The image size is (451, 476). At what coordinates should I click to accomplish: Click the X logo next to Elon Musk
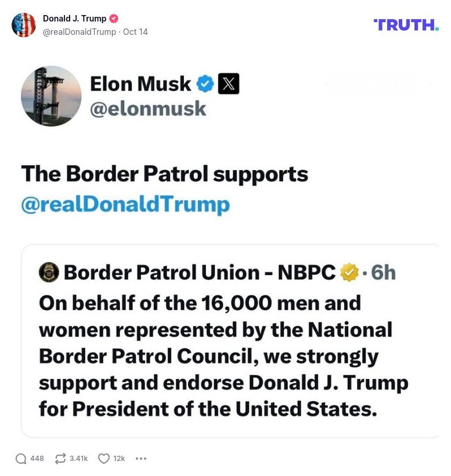228,84
